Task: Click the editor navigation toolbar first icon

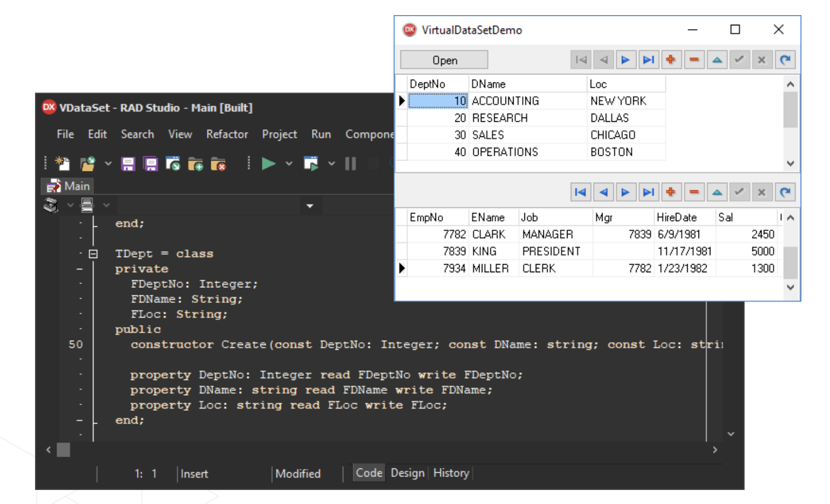Action: click(x=51, y=205)
